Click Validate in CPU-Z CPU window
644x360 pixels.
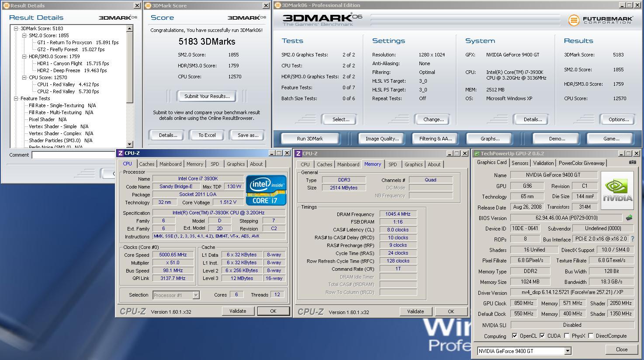point(237,311)
